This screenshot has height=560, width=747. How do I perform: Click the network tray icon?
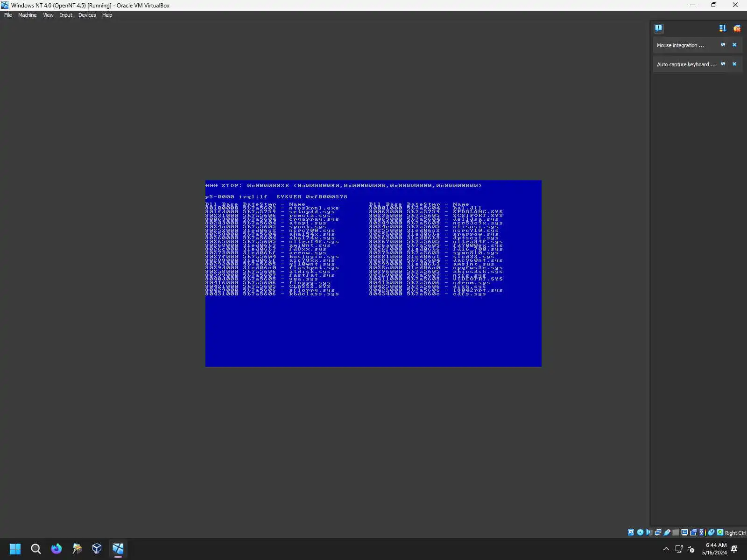point(679,549)
